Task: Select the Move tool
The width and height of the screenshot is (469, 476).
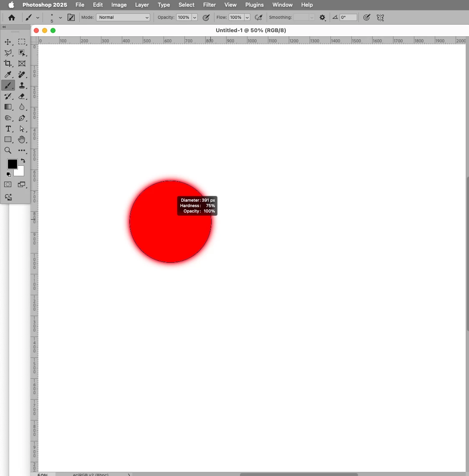Action: (8, 42)
